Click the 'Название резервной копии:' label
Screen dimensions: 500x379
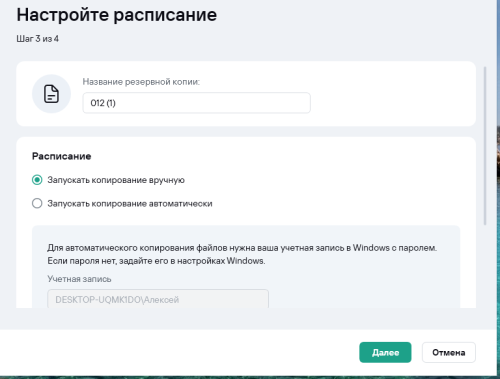pyautogui.click(x=141, y=82)
